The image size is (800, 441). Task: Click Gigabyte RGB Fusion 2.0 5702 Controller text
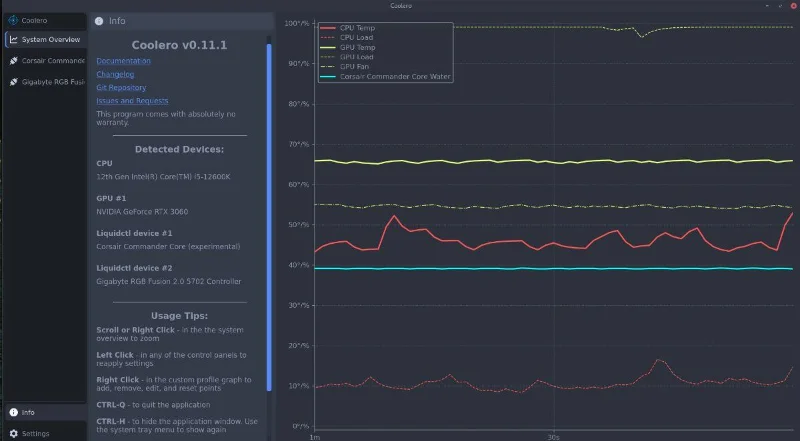168,281
